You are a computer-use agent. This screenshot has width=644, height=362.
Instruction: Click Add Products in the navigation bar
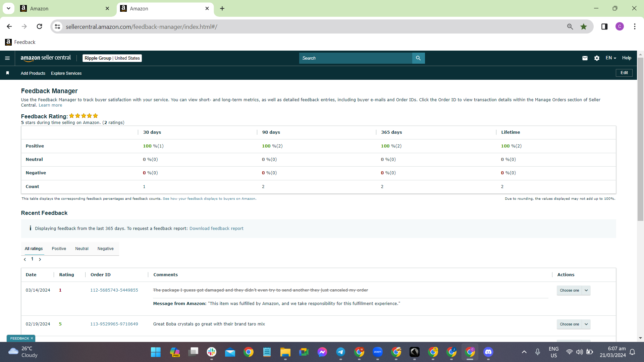(33, 73)
